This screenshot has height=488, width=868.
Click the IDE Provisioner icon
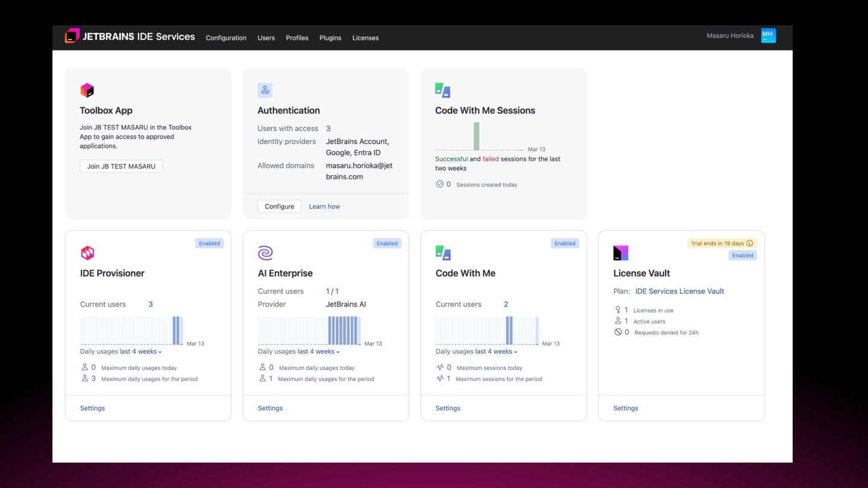click(87, 253)
